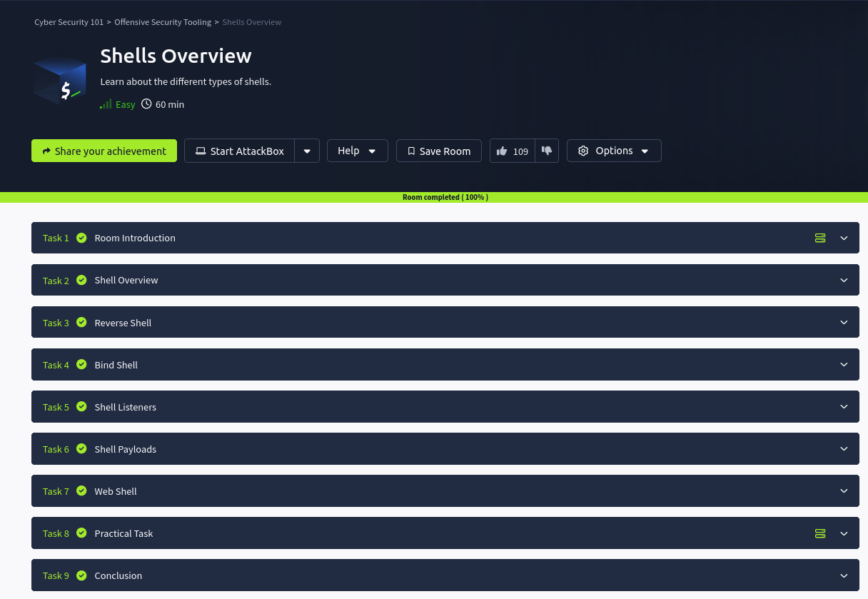Viewport: 868px width, 599px height.
Task: Open the Offensive Security Tooling breadcrumb link
Action: pyautogui.click(x=163, y=22)
